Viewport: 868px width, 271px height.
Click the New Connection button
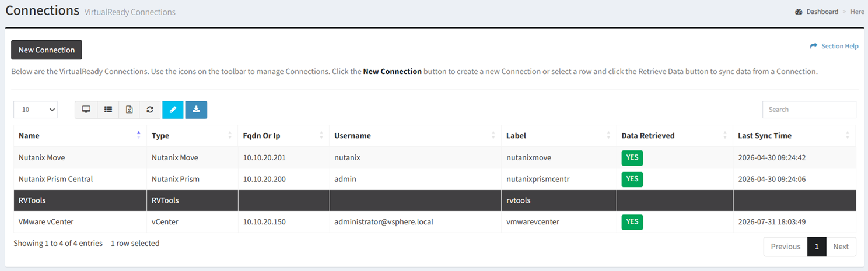47,50
